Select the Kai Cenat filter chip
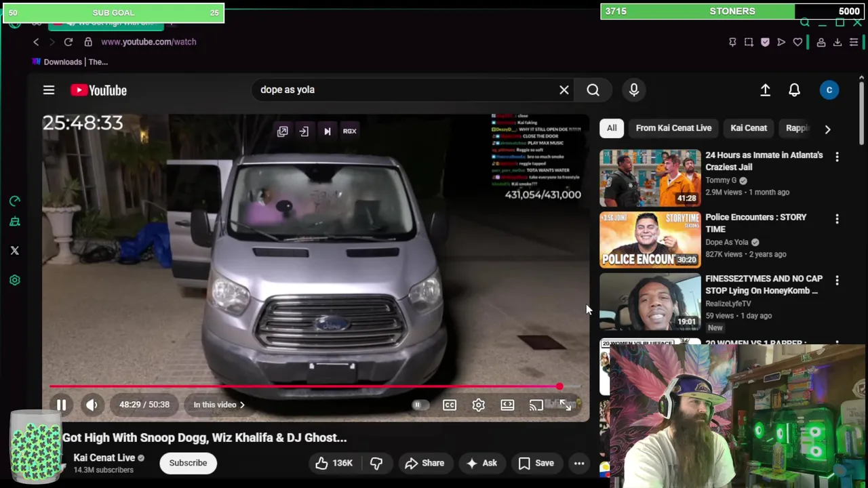This screenshot has height=488, width=868. pyautogui.click(x=749, y=128)
